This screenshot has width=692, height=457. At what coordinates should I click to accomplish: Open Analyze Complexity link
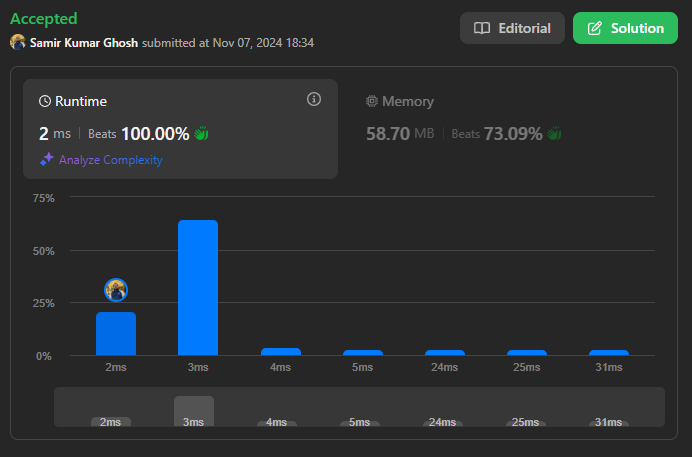[x=110, y=160]
